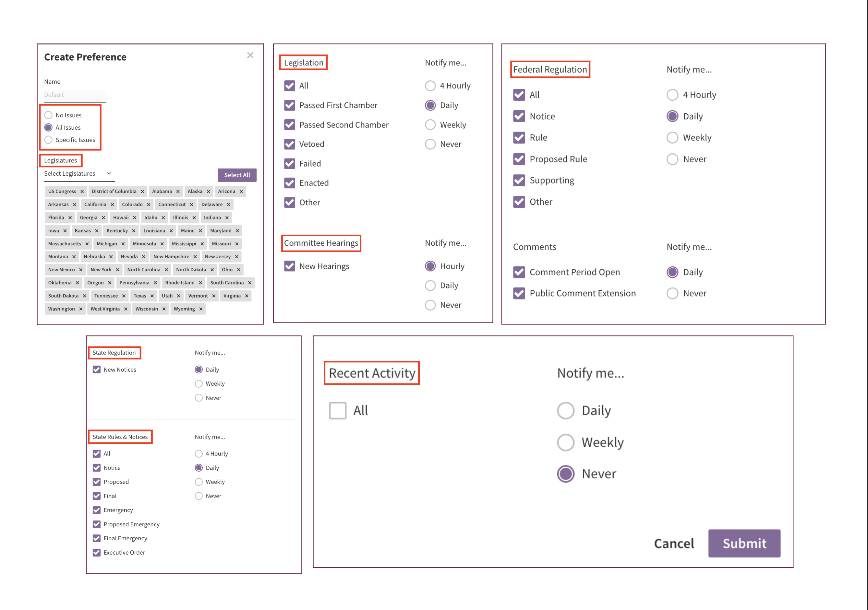
Task: Uncheck Legislation Passed First Chamber
Action: pos(290,105)
